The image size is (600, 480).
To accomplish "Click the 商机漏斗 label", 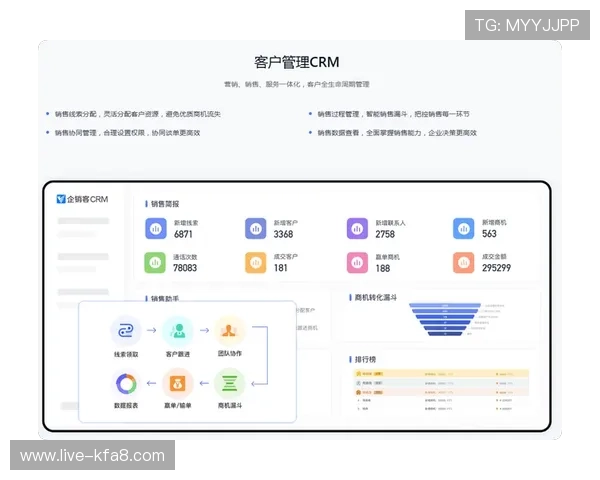I will point(230,405).
